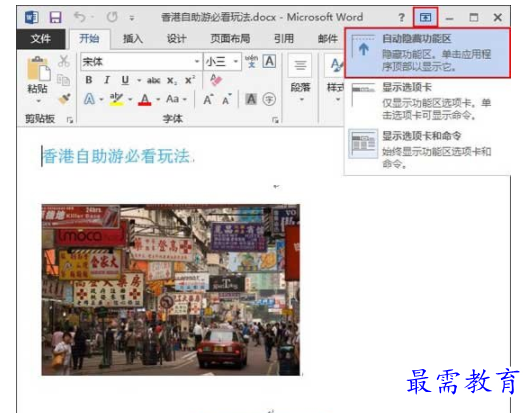Toggle Italic formatting
This screenshot has height=413, width=528.
click(x=107, y=80)
